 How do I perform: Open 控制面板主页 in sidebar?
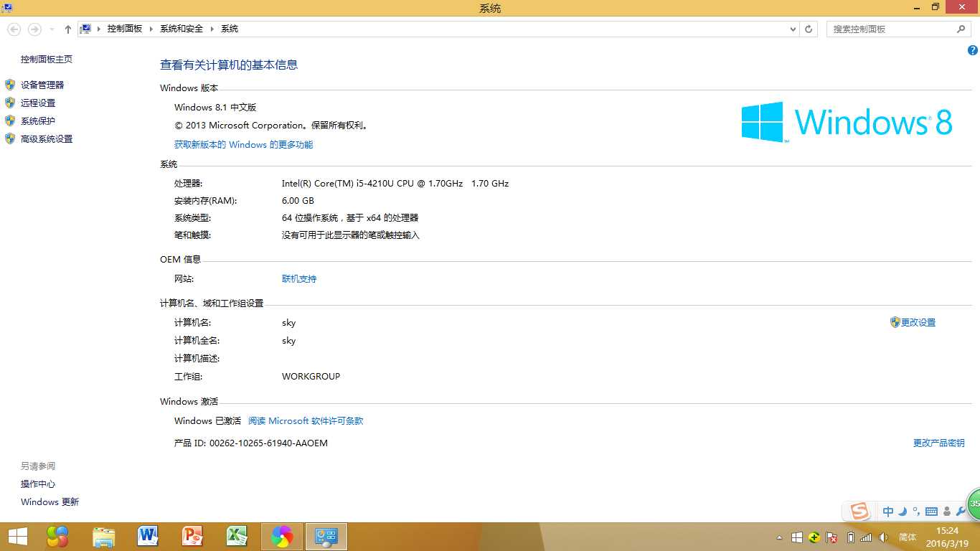47,60
